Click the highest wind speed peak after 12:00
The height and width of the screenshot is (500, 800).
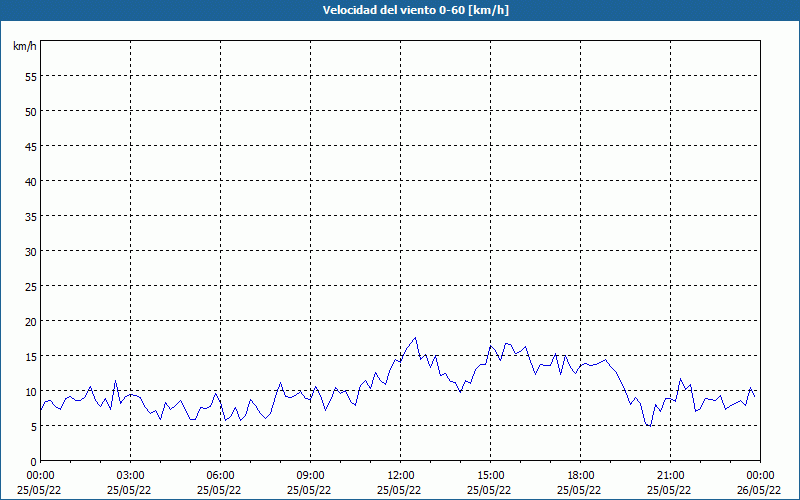click(415, 338)
